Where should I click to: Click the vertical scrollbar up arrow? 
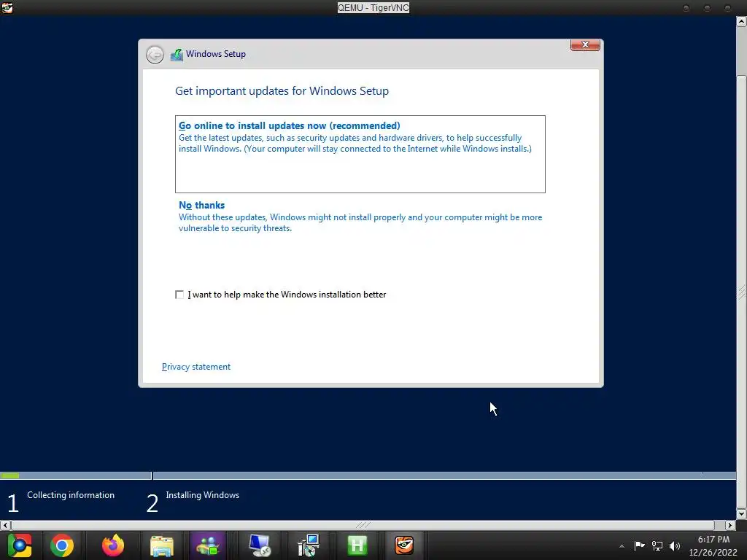(x=742, y=21)
